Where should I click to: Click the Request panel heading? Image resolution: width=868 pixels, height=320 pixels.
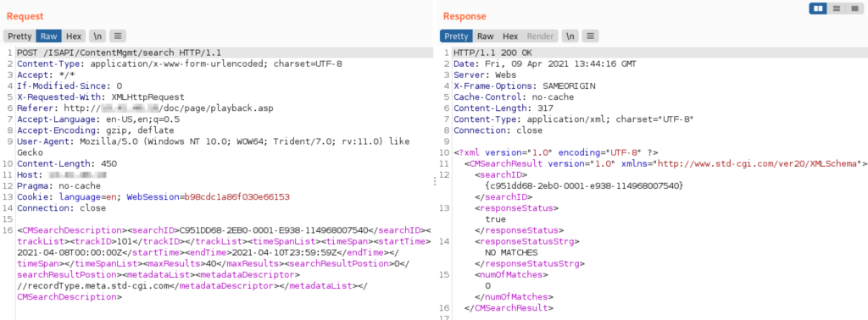[25, 17]
